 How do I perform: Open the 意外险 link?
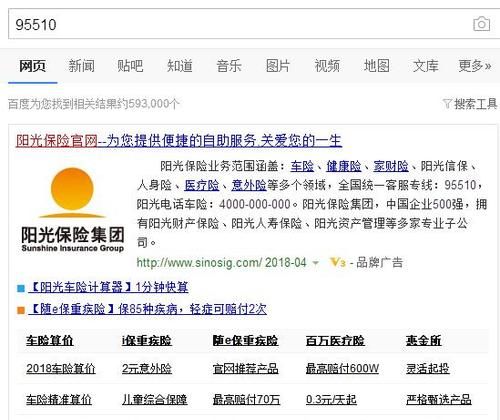pyautogui.click(x=249, y=185)
